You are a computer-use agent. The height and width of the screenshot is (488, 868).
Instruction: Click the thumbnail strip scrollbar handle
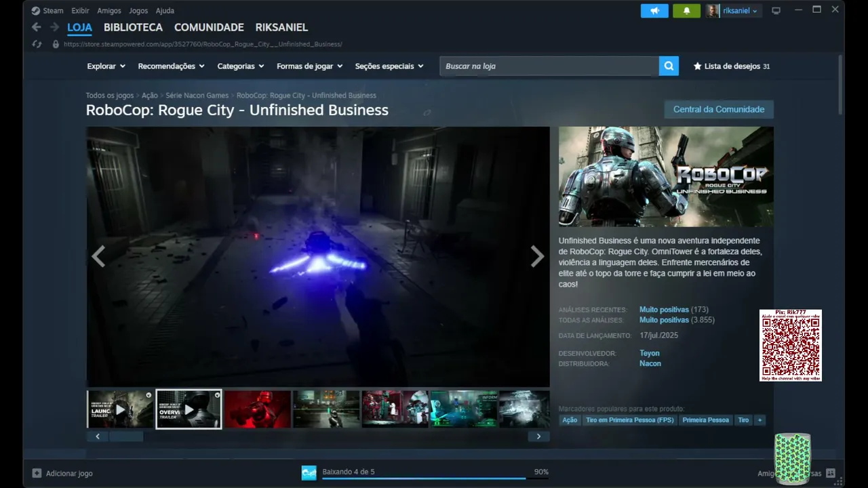click(x=126, y=436)
